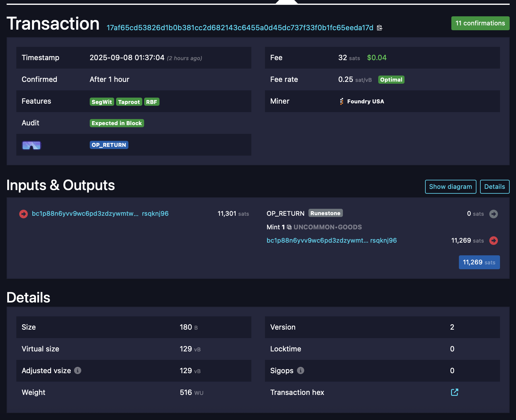Click the Weight value '516 WU'
516x420 pixels.
[x=192, y=393]
